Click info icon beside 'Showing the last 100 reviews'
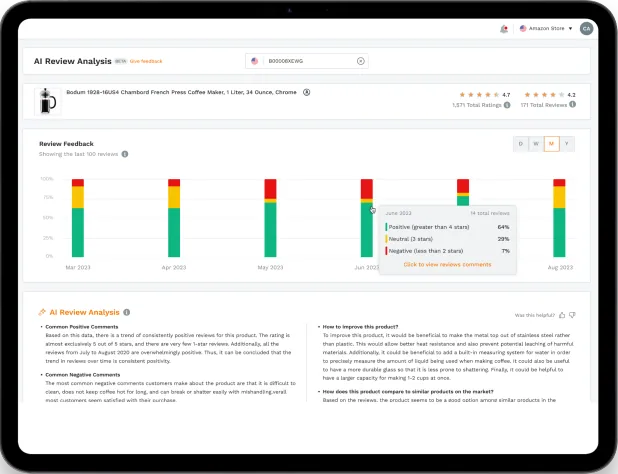Image resolution: width=618 pixels, height=474 pixels. pyautogui.click(x=123, y=154)
